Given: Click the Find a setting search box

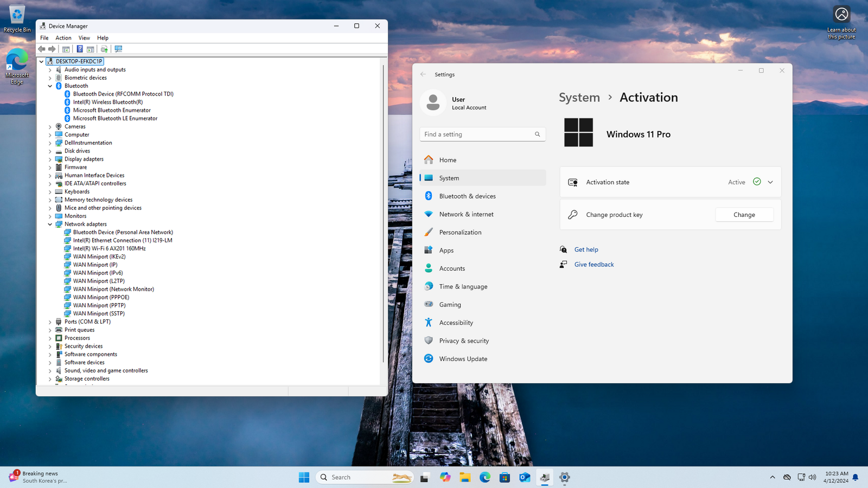Looking at the screenshot, I should [482, 134].
